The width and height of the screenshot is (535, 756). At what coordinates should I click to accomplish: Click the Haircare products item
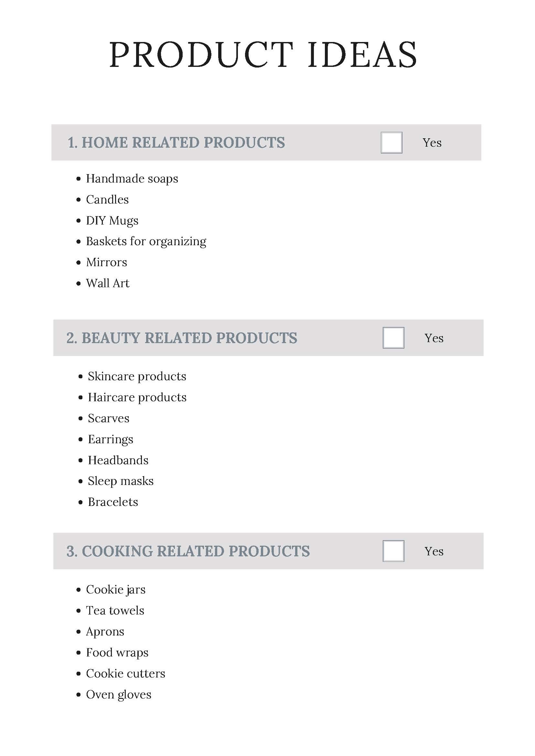(137, 398)
